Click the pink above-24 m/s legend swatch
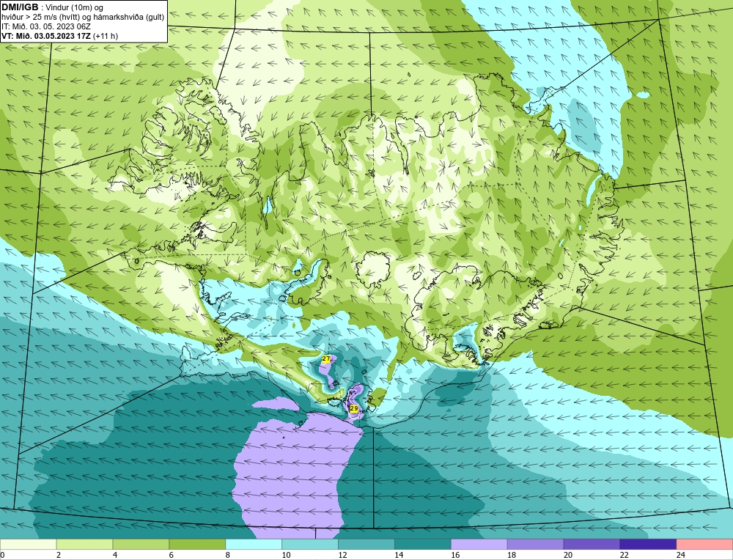Screen dimensions: 733x560 click(x=704, y=545)
